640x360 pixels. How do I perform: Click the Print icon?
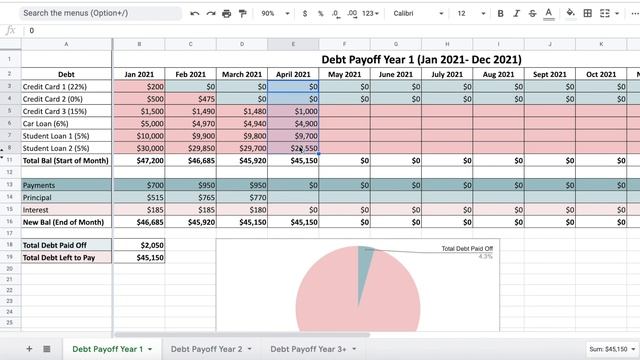click(x=227, y=13)
